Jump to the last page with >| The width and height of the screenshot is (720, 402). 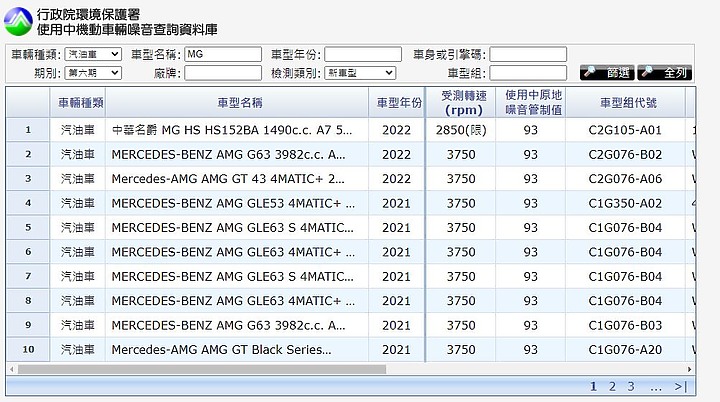(681, 387)
